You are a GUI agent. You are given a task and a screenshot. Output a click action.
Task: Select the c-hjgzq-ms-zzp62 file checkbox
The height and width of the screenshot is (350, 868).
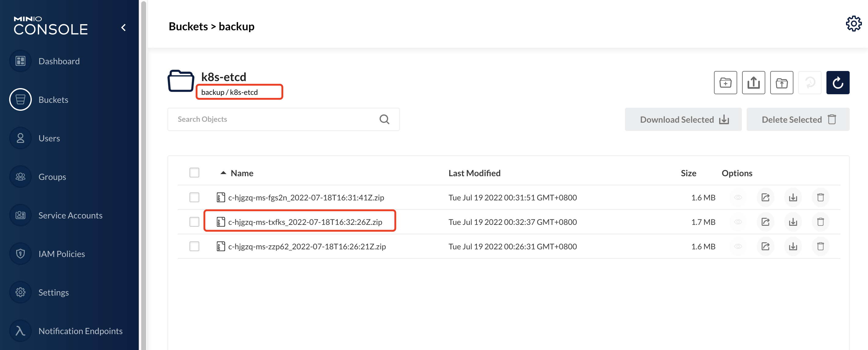(194, 247)
